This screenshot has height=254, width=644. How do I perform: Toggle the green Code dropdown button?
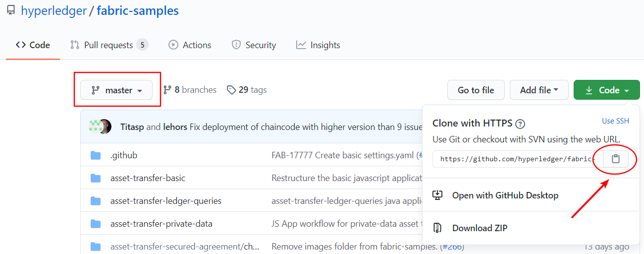tap(606, 90)
